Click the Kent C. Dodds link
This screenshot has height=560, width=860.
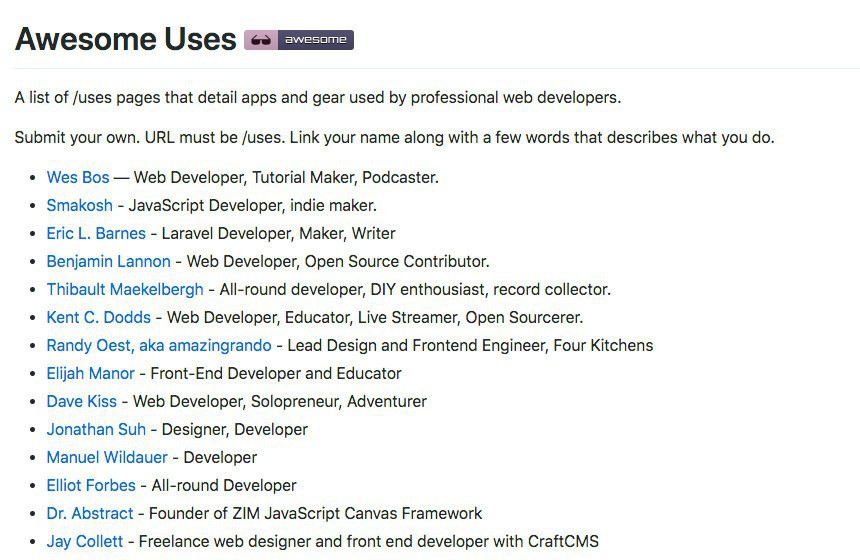click(x=98, y=317)
